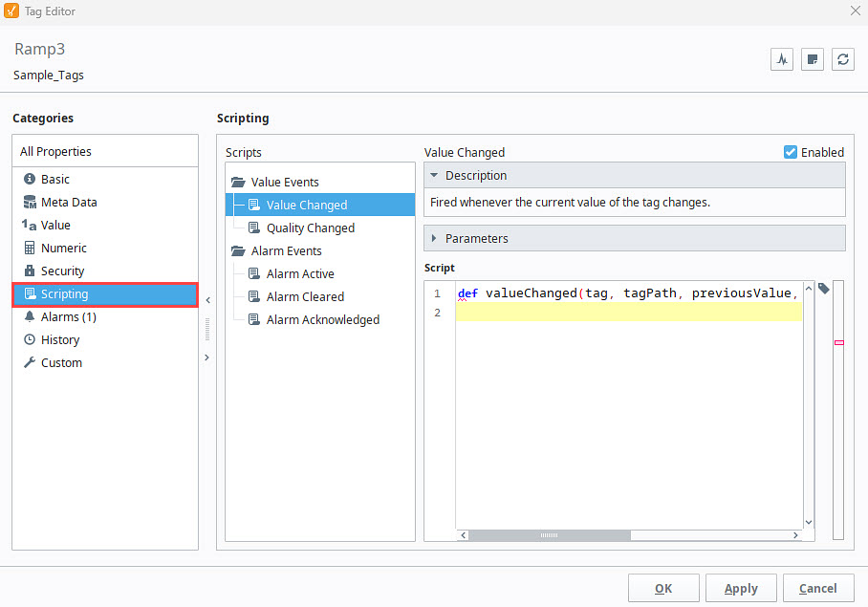Click the Cancel button

point(818,588)
